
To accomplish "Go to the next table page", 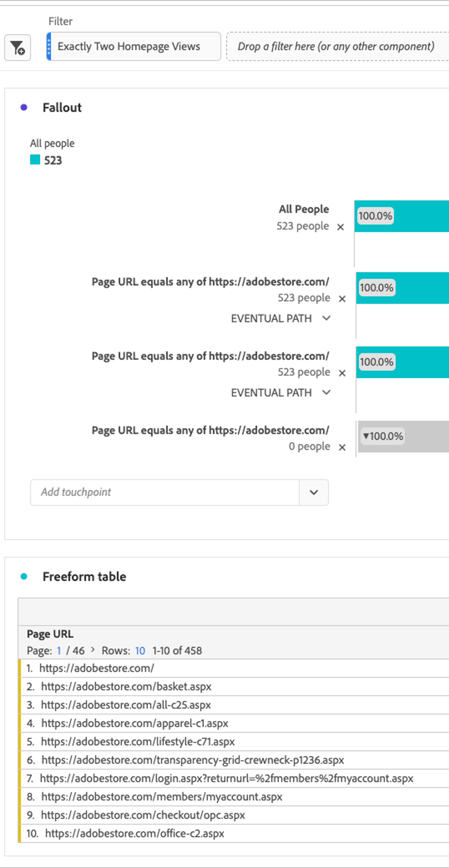I will pos(93,650).
